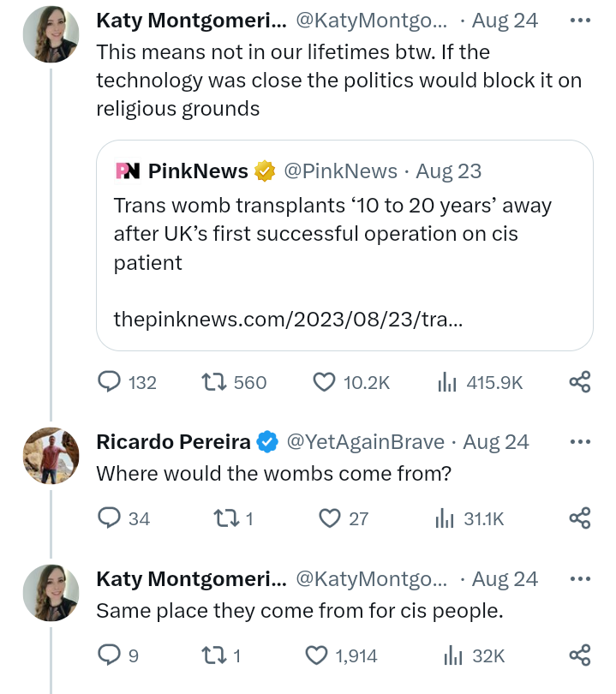Open more options on Katy's top tweet
This screenshot has width=616, height=694.
click(580, 20)
